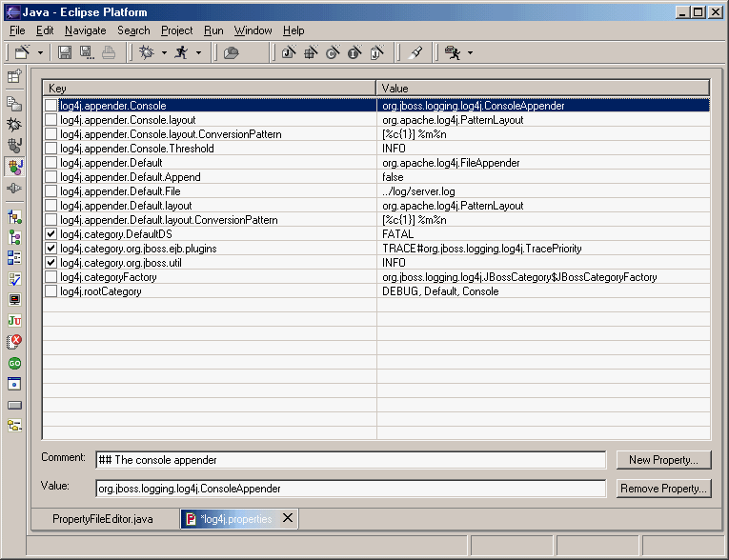This screenshot has width=729, height=560.
Task: Select the DEBUG, Default, Console value cell
Action: coord(543,291)
